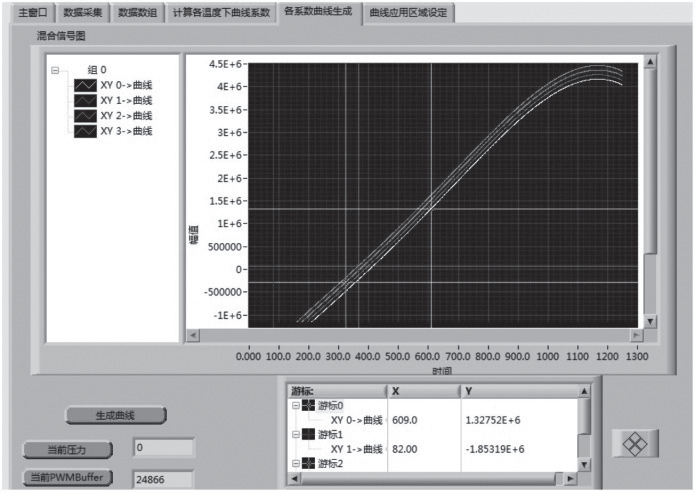The height and width of the screenshot is (492, 695).
Task: Click the graph's vertical scrollbar down arrow
Action: pyautogui.click(x=650, y=321)
